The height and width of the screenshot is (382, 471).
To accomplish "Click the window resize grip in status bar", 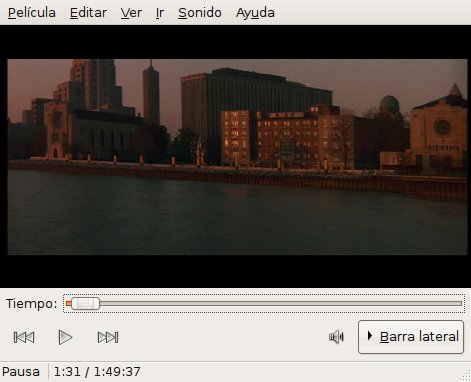I will click(465, 376).
